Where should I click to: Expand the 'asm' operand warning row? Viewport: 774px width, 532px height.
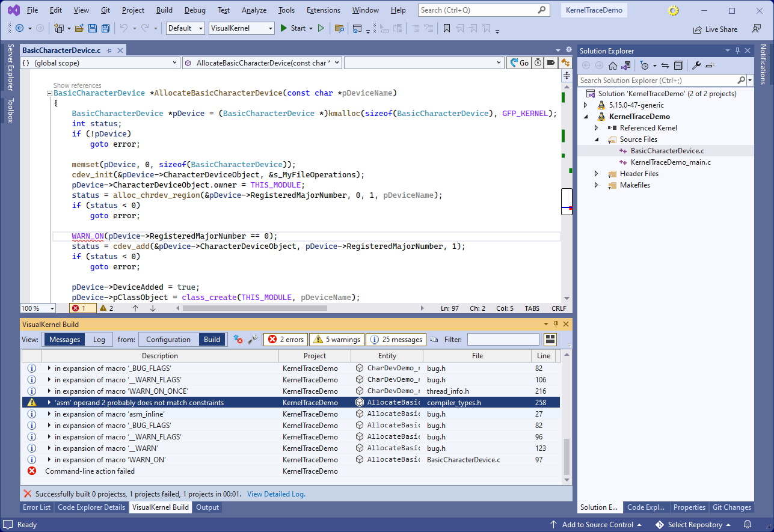(49, 403)
